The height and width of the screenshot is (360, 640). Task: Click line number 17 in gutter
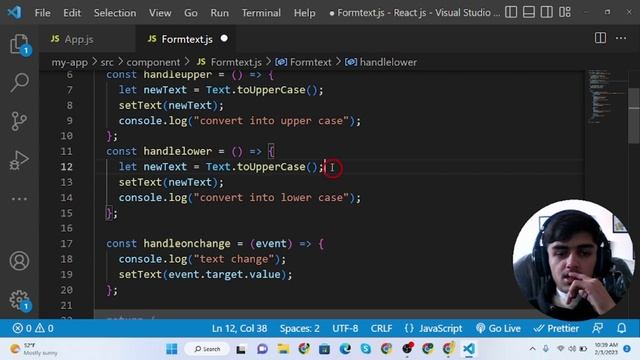67,244
